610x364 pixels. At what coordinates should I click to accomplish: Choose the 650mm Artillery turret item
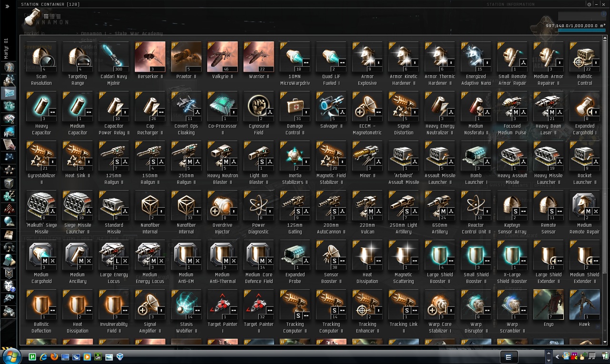(x=440, y=205)
